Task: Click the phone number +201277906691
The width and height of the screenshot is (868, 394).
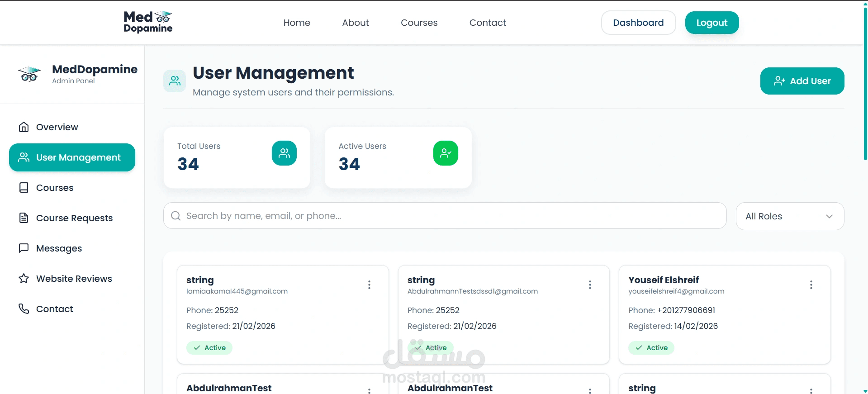Action: click(686, 310)
